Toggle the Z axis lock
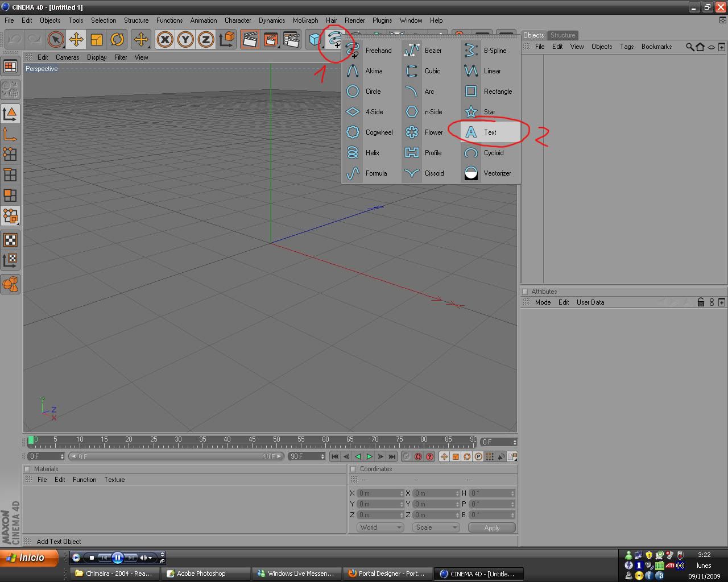The height and width of the screenshot is (582, 728). point(206,39)
